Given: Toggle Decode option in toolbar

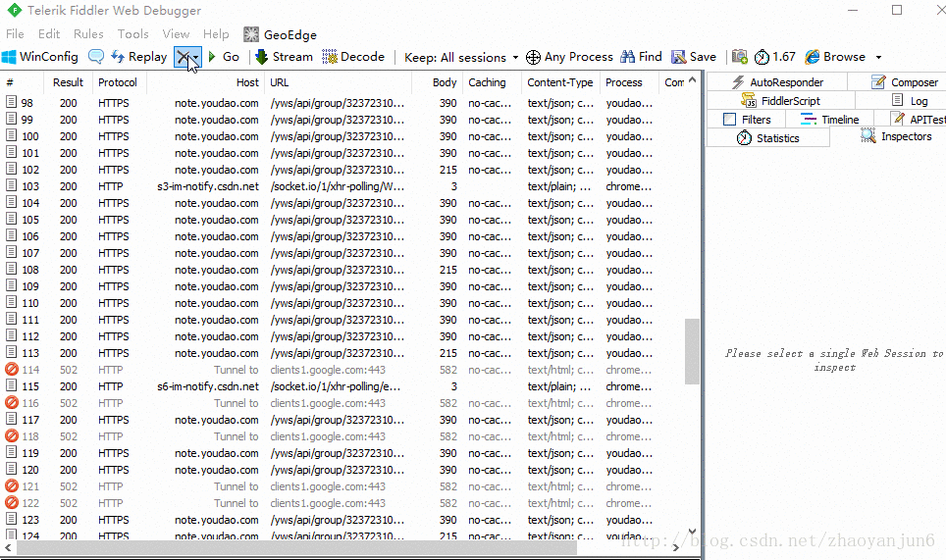Looking at the screenshot, I should click(353, 57).
